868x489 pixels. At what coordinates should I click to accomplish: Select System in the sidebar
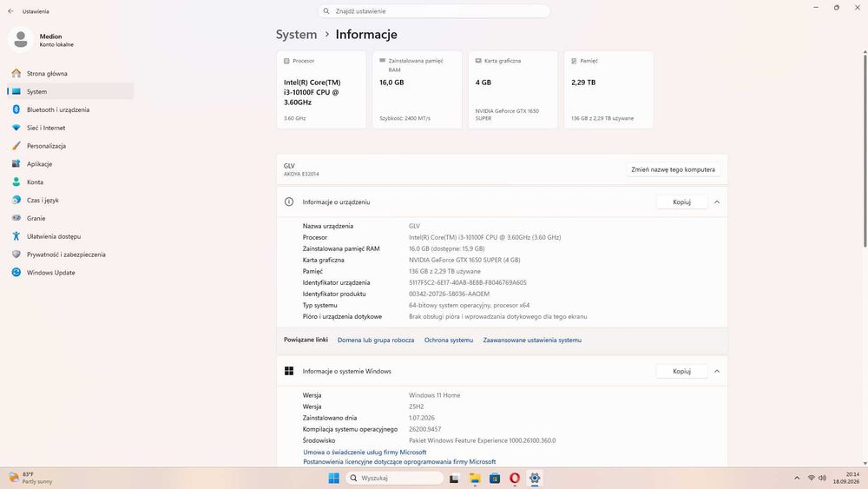pos(69,91)
